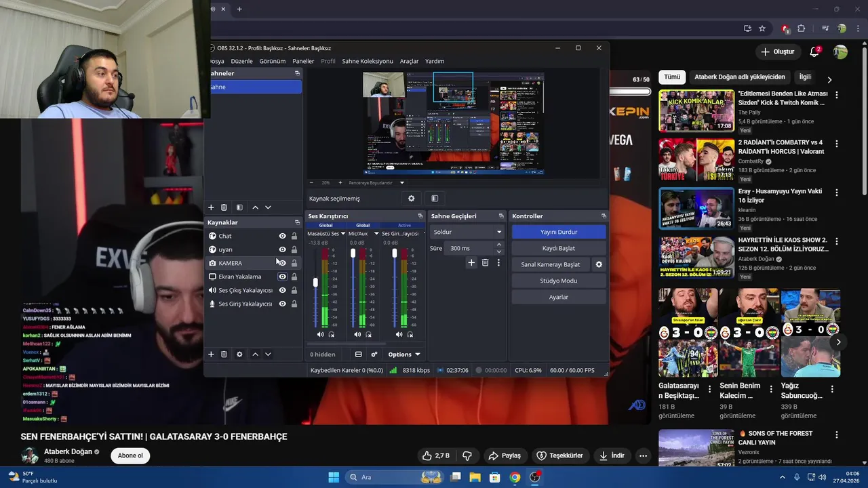Open Chrome media controls icon

pos(825,28)
